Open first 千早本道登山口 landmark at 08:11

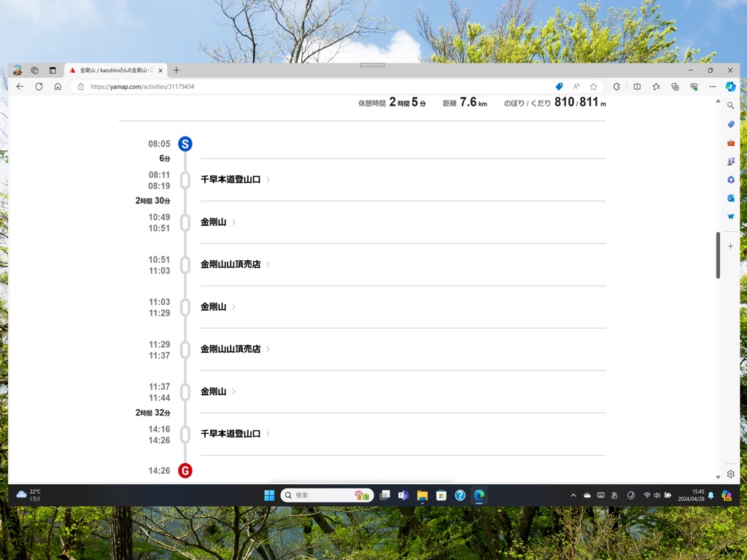tap(230, 179)
